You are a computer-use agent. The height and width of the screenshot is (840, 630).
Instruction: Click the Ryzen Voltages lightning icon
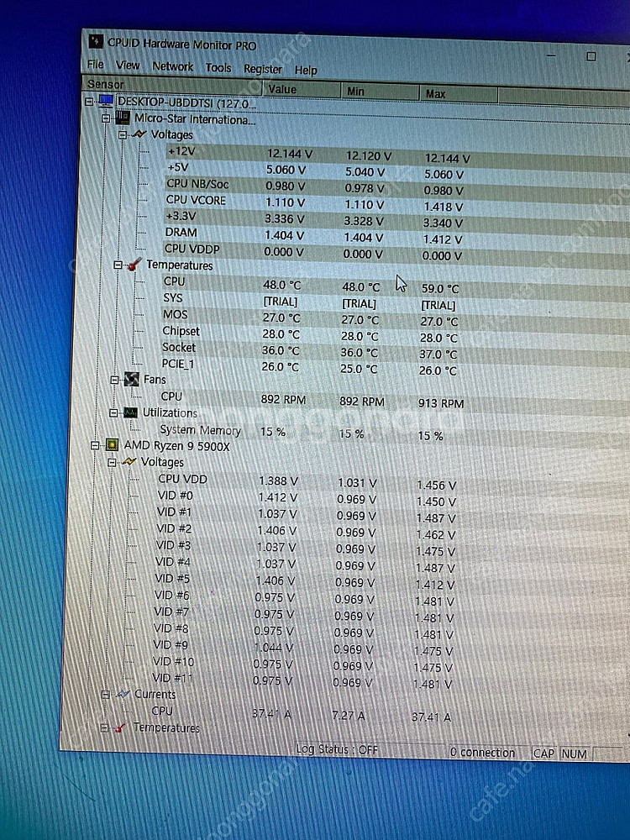(x=129, y=461)
